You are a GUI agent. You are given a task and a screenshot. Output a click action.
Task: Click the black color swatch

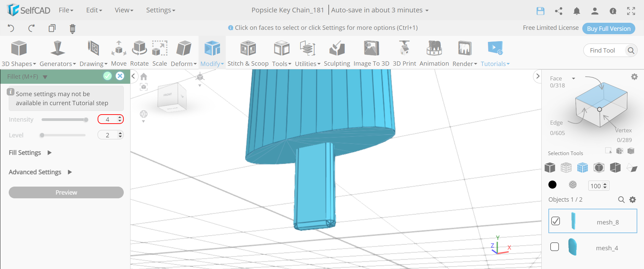552,185
